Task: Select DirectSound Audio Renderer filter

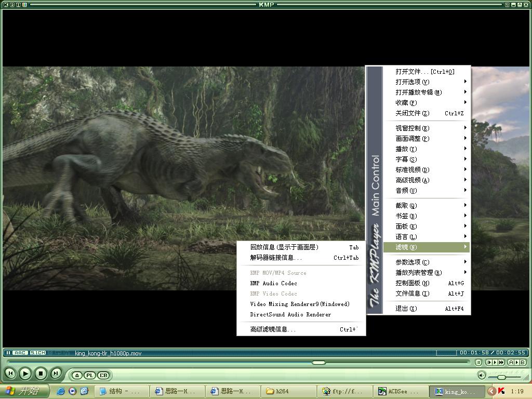Action: [301, 314]
